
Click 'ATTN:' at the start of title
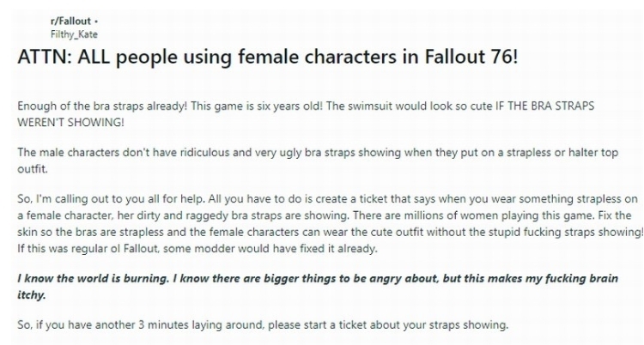click(45, 57)
